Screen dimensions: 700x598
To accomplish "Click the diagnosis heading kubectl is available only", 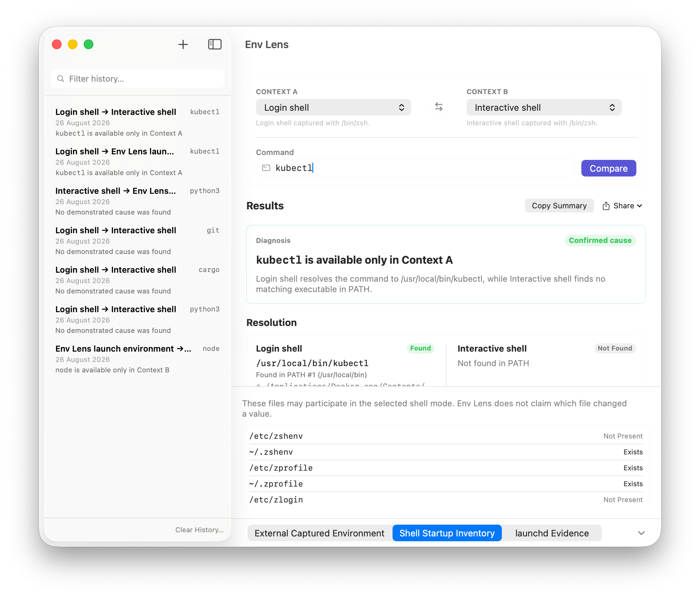I will coord(354,260).
